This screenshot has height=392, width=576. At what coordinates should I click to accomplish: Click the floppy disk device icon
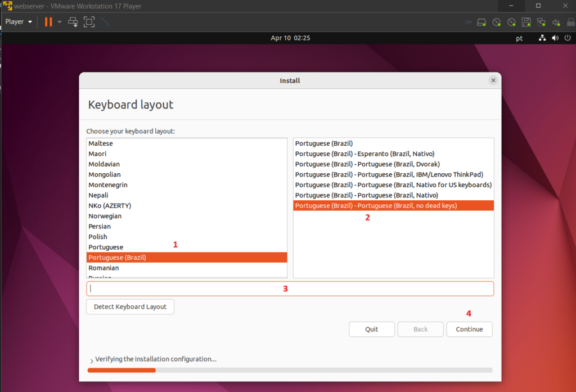(x=526, y=22)
